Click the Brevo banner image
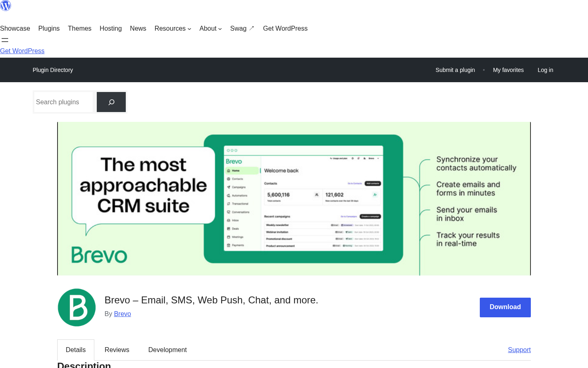This screenshot has height=368, width=588. 294,199
